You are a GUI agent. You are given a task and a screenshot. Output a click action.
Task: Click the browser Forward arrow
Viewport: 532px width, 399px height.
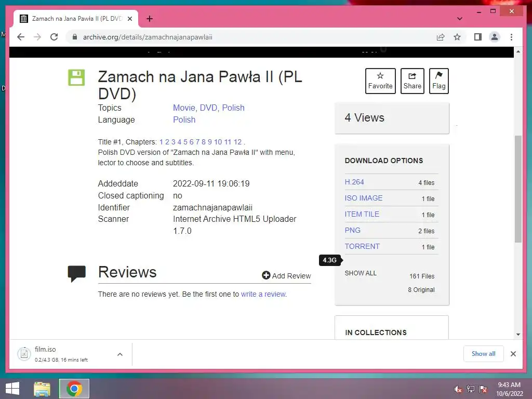point(37,37)
